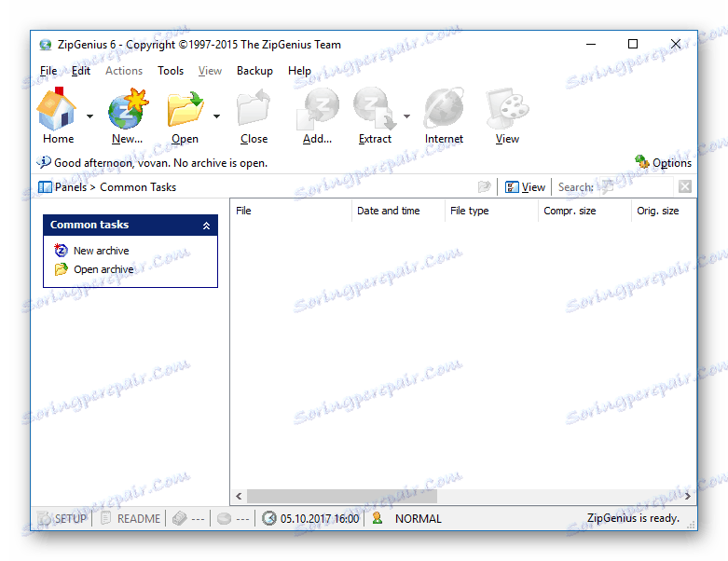728x561 pixels.
Task: Sort by the File column header
Action: tap(291, 211)
